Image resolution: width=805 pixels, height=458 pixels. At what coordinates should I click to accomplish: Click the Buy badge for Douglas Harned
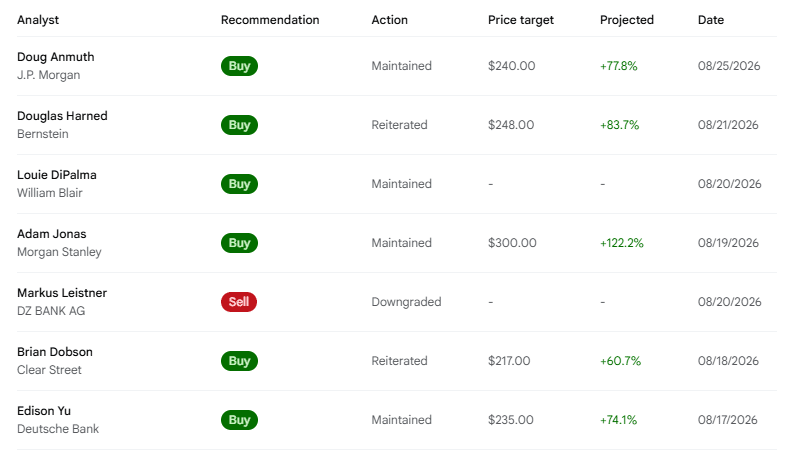(239, 125)
